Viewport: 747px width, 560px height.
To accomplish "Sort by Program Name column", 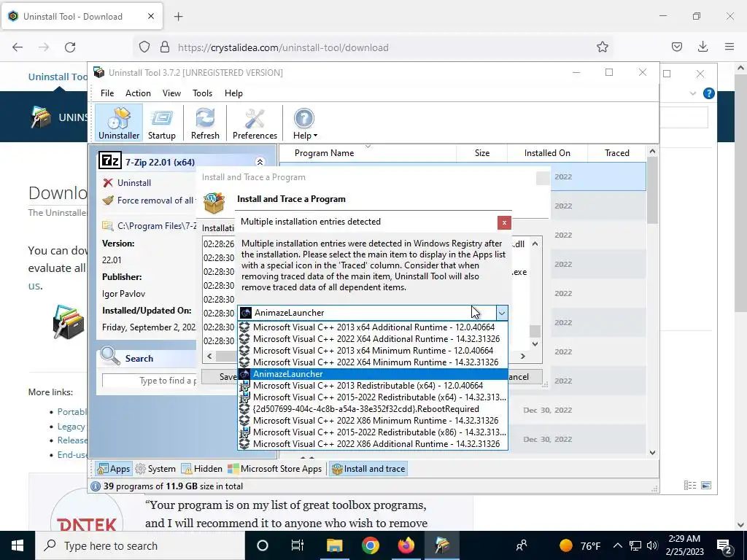I will 368,153.
